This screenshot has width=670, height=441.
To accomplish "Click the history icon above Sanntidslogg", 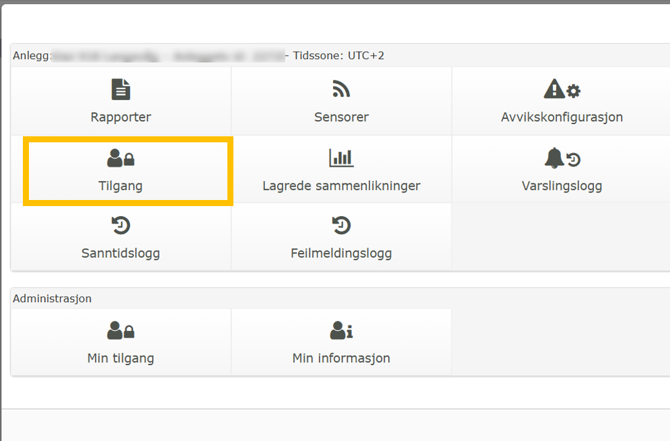I will point(121,226).
